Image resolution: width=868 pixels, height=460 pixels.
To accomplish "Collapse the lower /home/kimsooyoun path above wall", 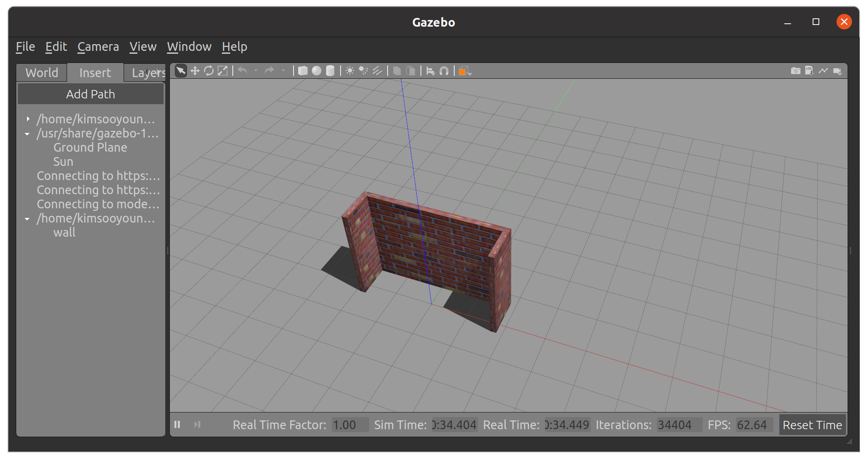I will (x=27, y=219).
